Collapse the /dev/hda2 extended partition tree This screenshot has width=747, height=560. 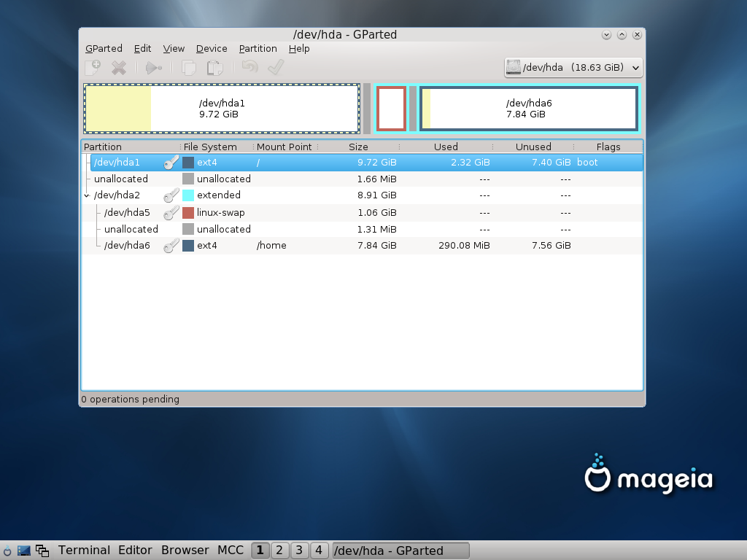point(87,195)
